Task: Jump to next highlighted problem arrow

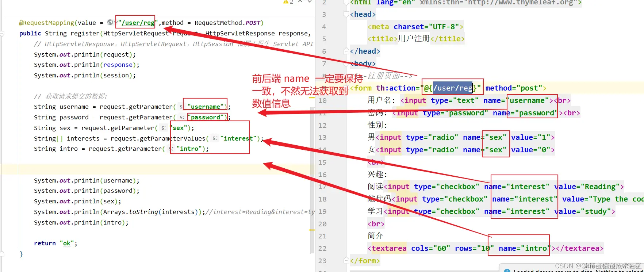Action: [x=310, y=1]
